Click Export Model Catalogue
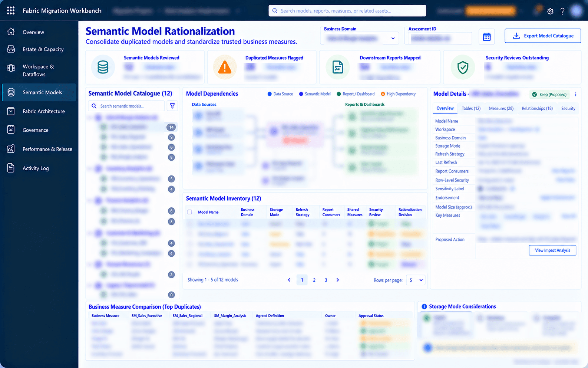This screenshot has height=368, width=588. point(543,36)
